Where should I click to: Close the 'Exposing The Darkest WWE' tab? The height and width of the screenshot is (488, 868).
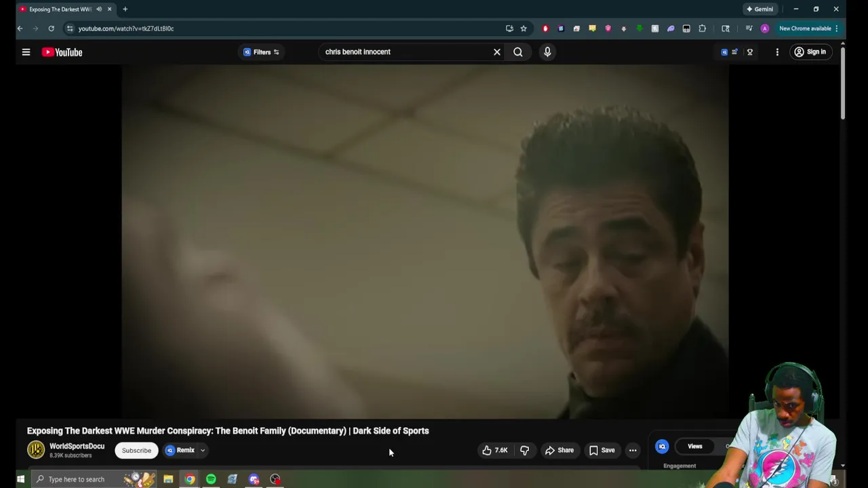109,9
